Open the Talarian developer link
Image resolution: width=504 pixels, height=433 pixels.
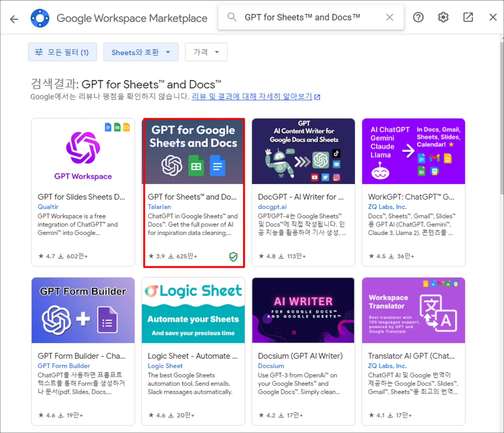pyautogui.click(x=159, y=207)
